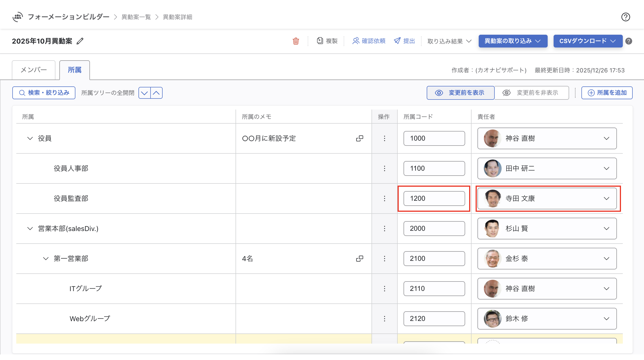Click the 所属コード field containing 2100

pos(434,258)
